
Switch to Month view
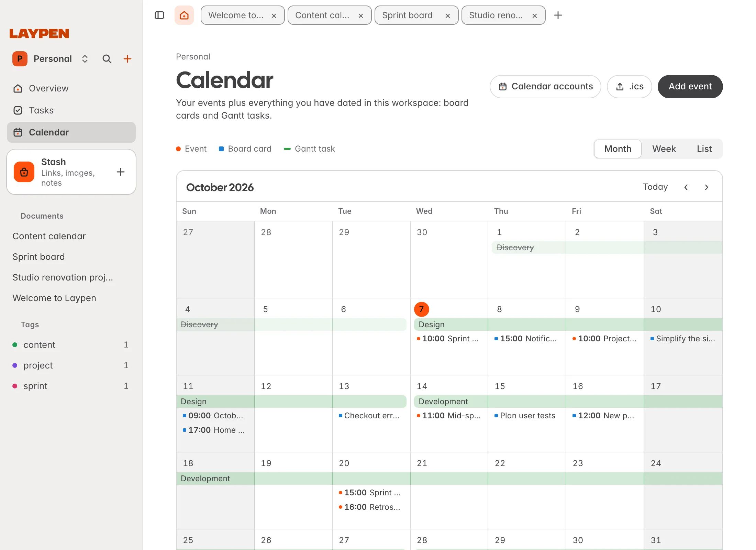point(618,149)
